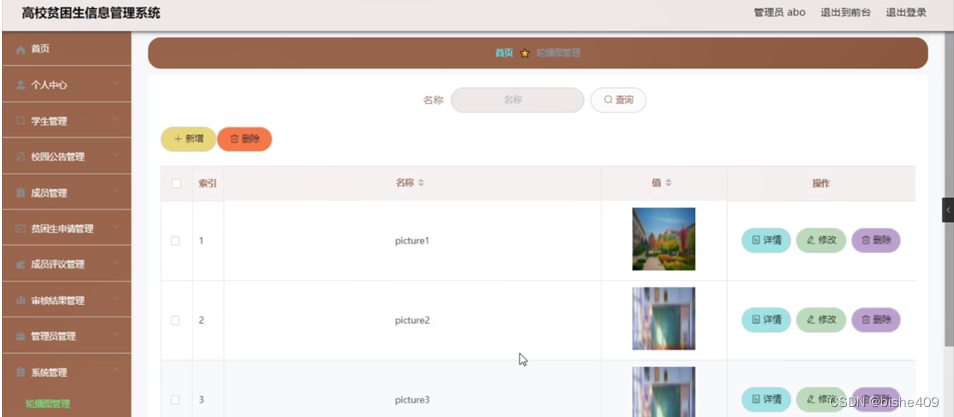Click the home icon beside 首页 in sidebar

click(21, 49)
